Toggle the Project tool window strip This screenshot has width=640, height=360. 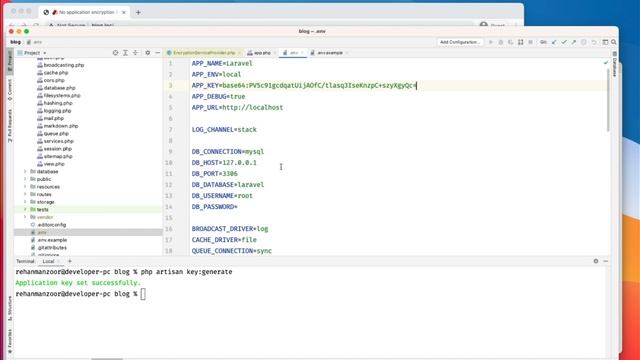10,62
